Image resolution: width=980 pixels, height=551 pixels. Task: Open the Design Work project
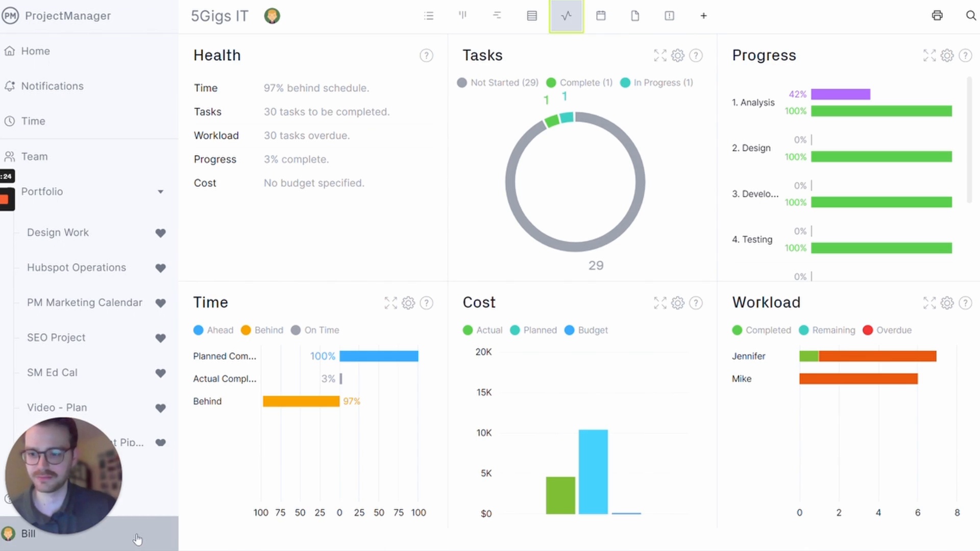tap(58, 233)
